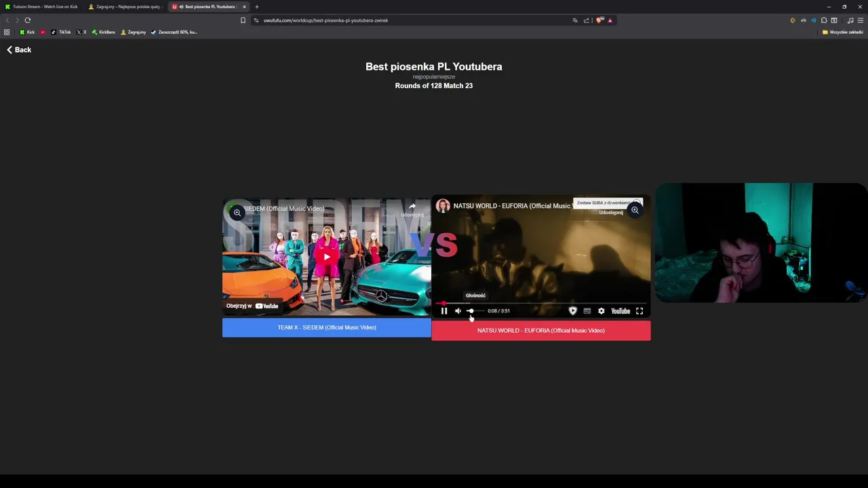Toggle subtitles on the EUFORIA video
The image size is (868, 488).
(587, 311)
